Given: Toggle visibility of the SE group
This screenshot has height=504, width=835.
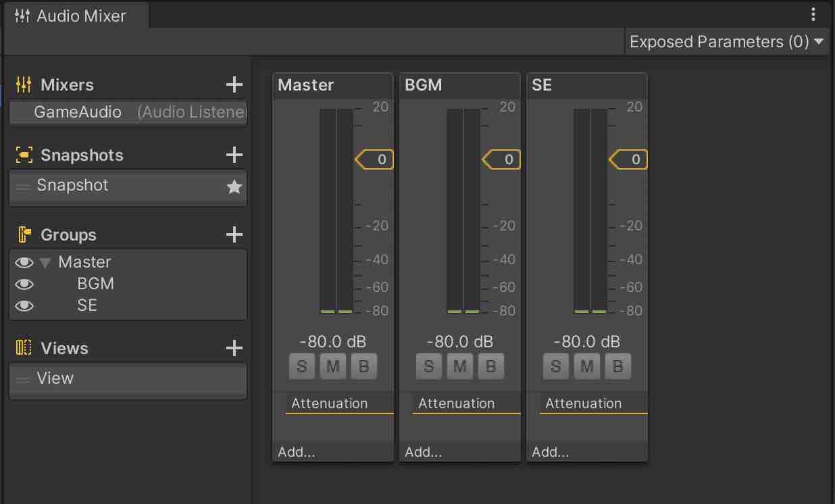Looking at the screenshot, I should click(x=24, y=305).
